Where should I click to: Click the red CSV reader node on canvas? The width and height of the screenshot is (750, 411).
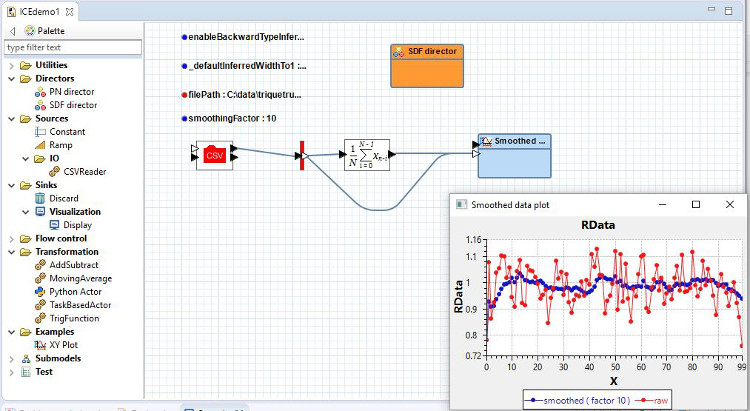pos(214,154)
